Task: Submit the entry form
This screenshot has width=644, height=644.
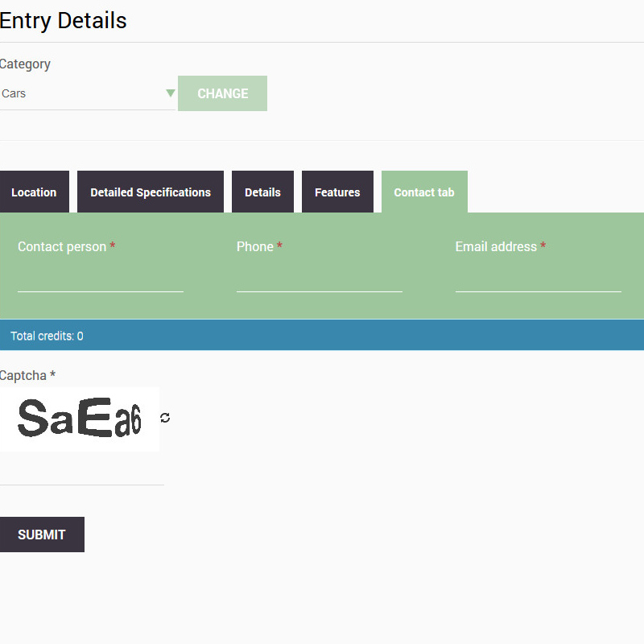Action: pyautogui.click(x=42, y=535)
